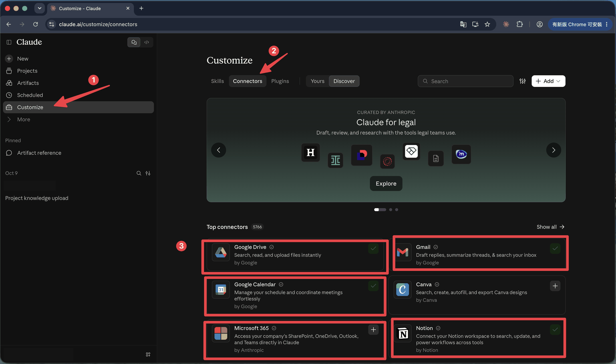
Task: Open pinned Artifact reference chat
Action: pos(78,153)
